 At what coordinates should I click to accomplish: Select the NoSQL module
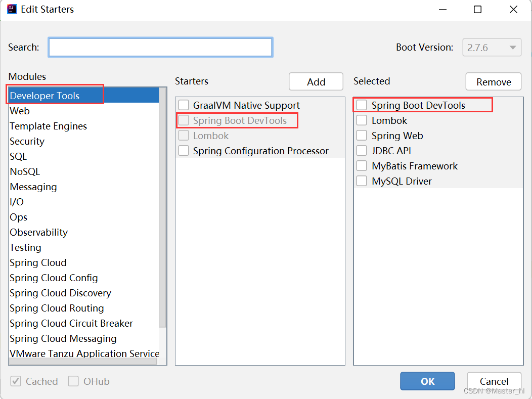(83, 171)
